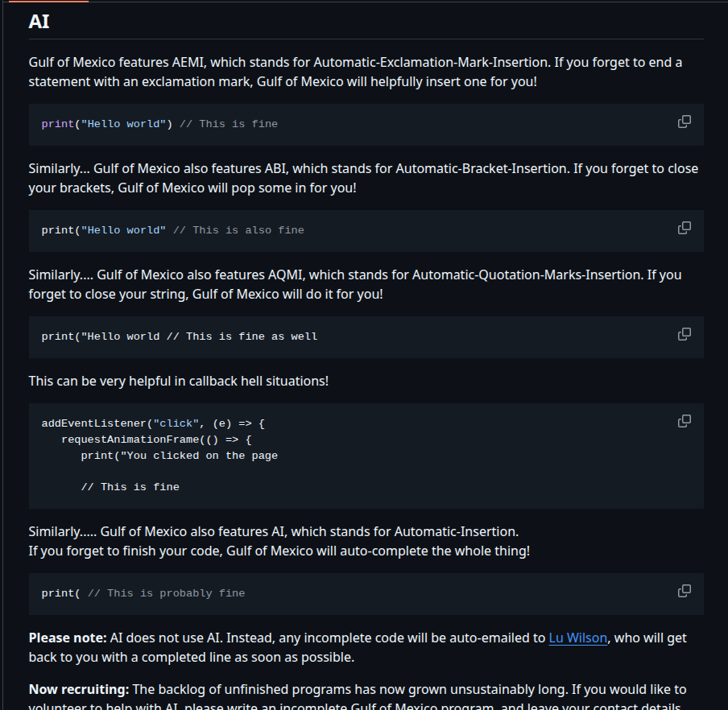Screen dimensions: 728x710
Task: Click the "AI" section heading
Action: (x=39, y=22)
